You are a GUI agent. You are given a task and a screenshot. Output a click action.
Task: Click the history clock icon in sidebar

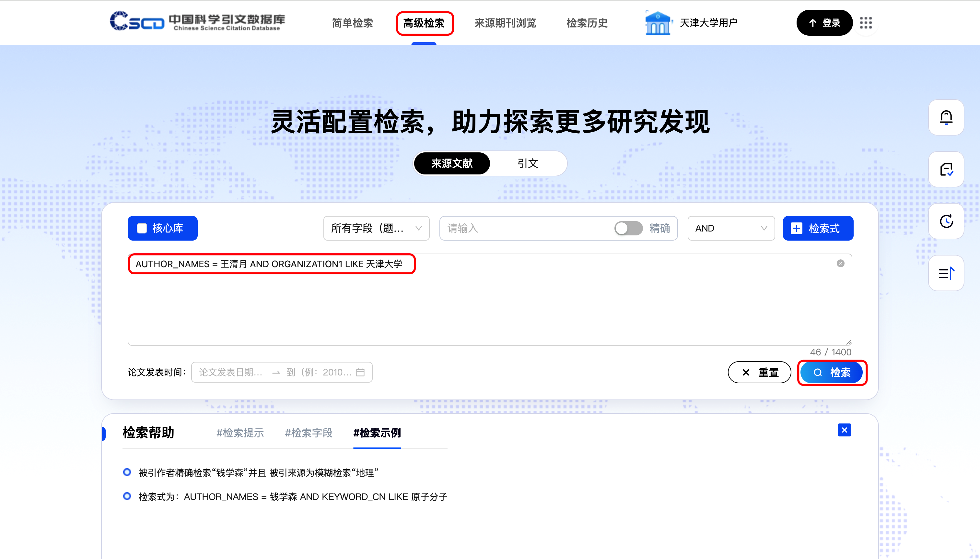946,221
